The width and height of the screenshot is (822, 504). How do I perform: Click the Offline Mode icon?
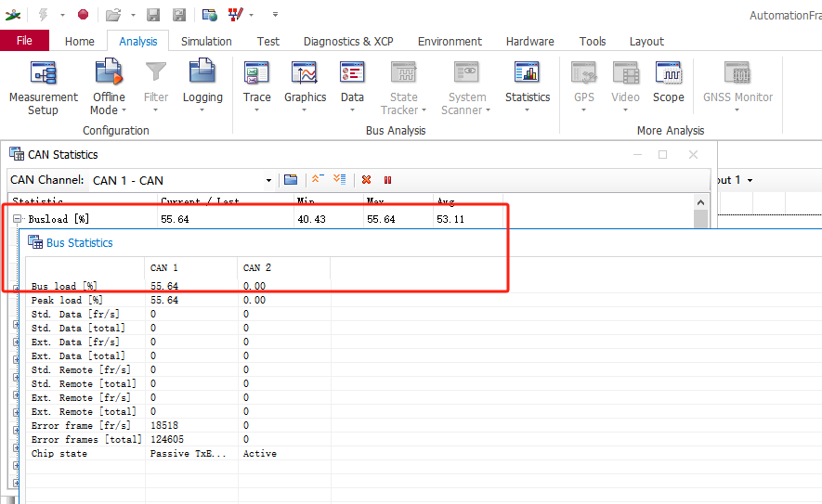click(109, 72)
